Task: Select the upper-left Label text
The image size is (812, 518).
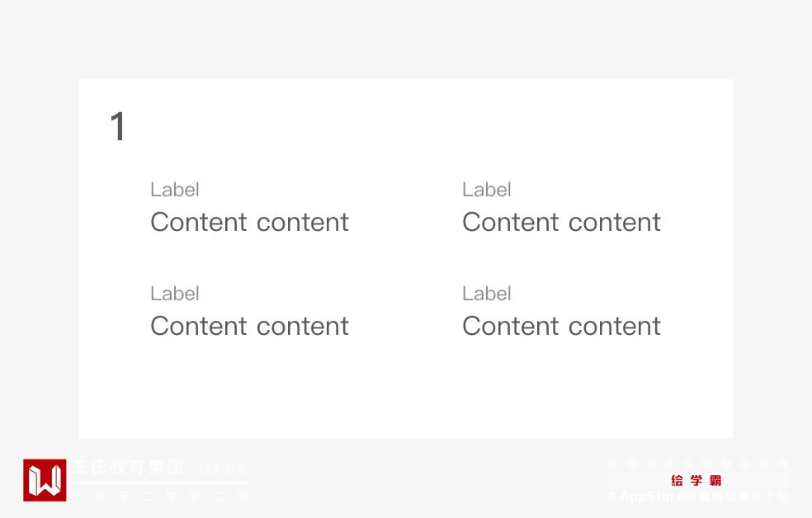Action: [x=175, y=190]
